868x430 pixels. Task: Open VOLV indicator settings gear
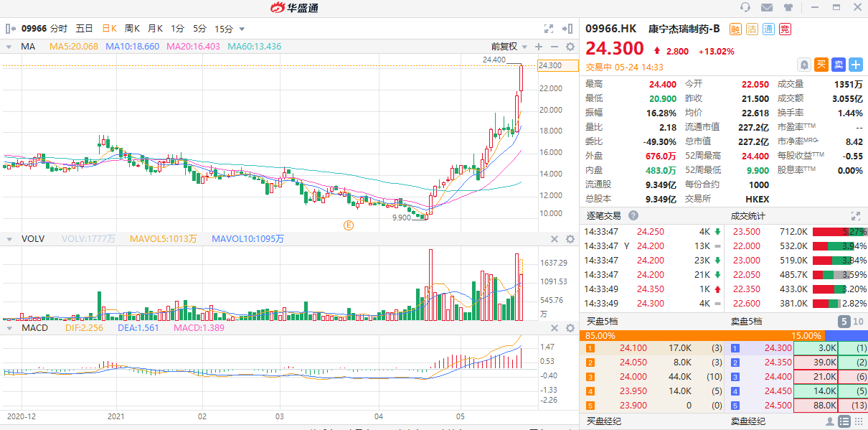click(x=570, y=239)
